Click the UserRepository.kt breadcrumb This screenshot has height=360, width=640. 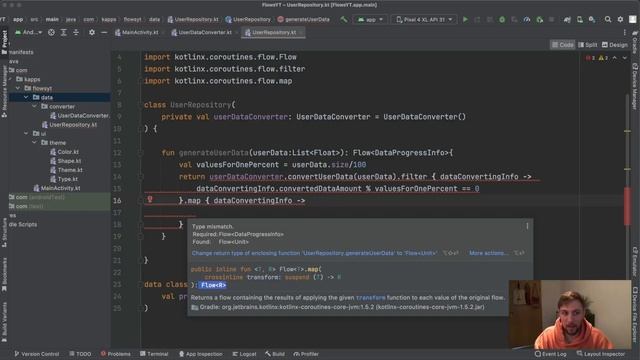[x=193, y=19]
